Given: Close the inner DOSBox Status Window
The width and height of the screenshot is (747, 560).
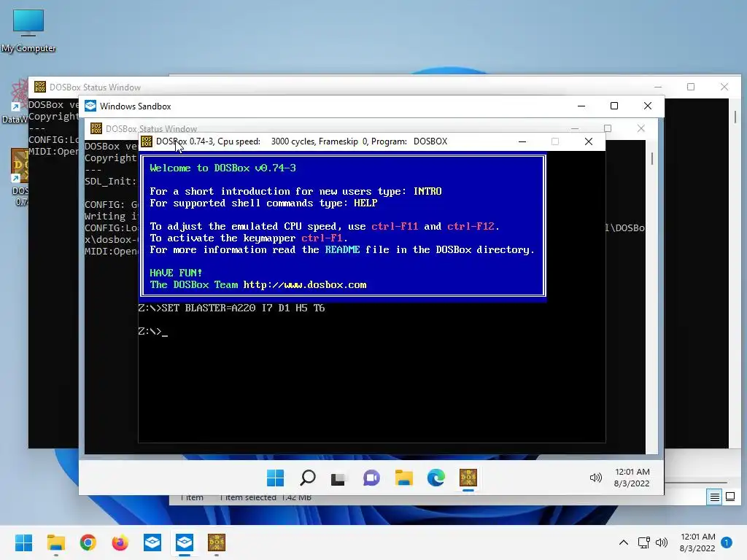Looking at the screenshot, I should (x=640, y=128).
